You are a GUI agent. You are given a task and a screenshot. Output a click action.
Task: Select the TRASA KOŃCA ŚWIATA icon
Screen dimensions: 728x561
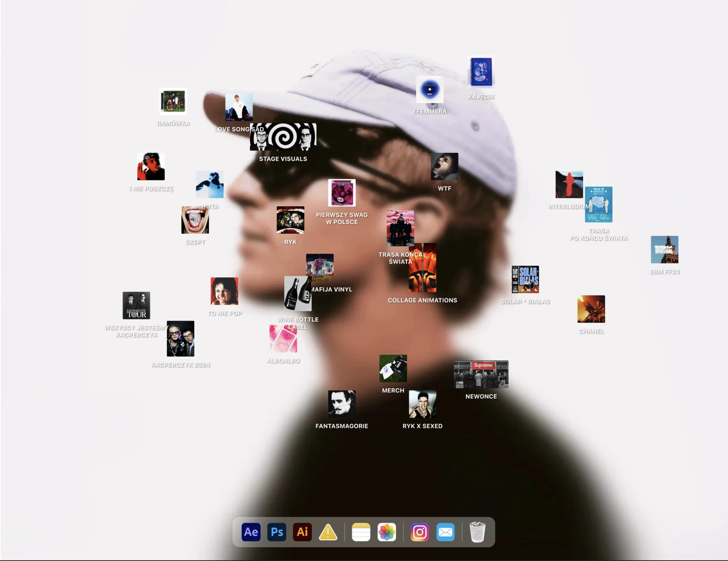point(400,228)
